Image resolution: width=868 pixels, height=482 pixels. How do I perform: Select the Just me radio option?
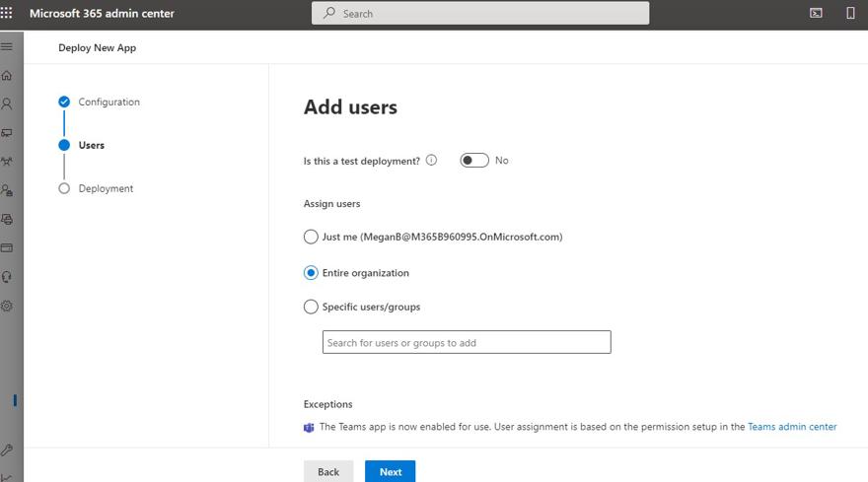pos(311,237)
